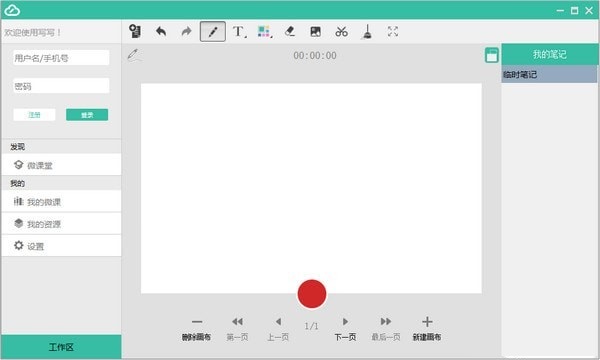Image resolution: width=600 pixels, height=360 pixels.
Task: Maximize the application window
Action: point(574,10)
